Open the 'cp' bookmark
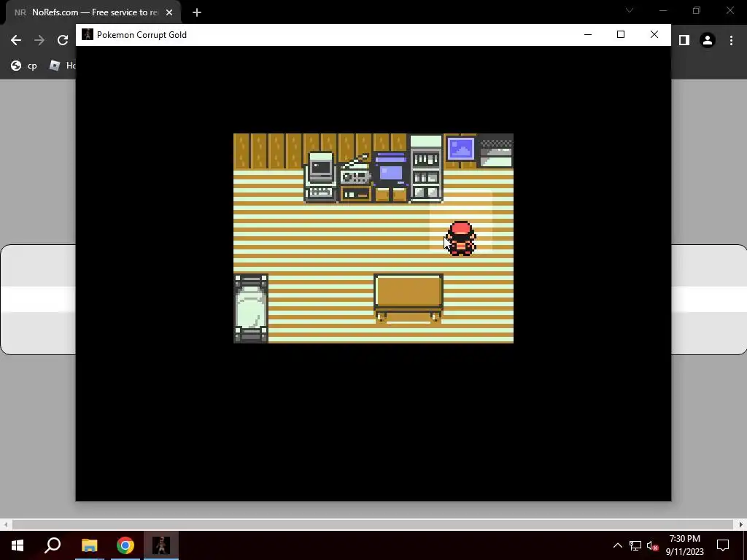 24,66
